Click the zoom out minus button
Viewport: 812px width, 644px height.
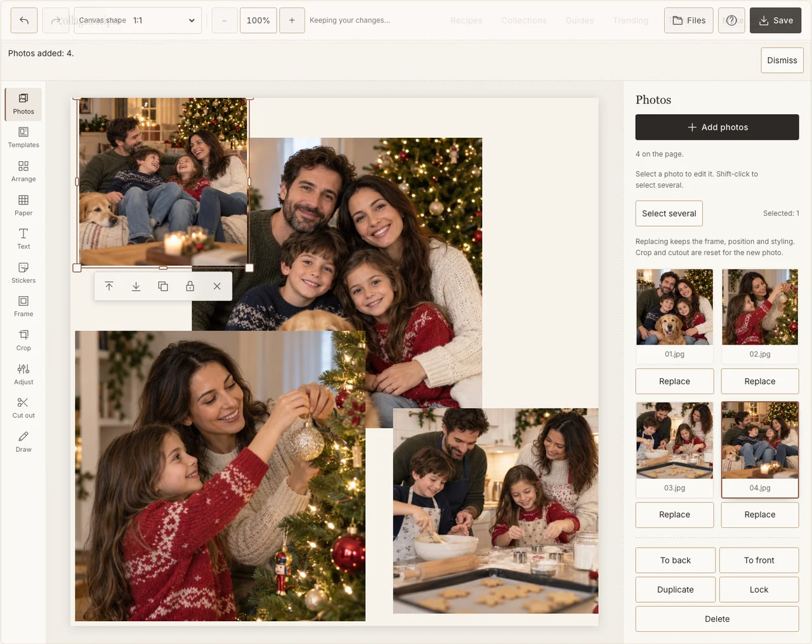click(x=225, y=20)
